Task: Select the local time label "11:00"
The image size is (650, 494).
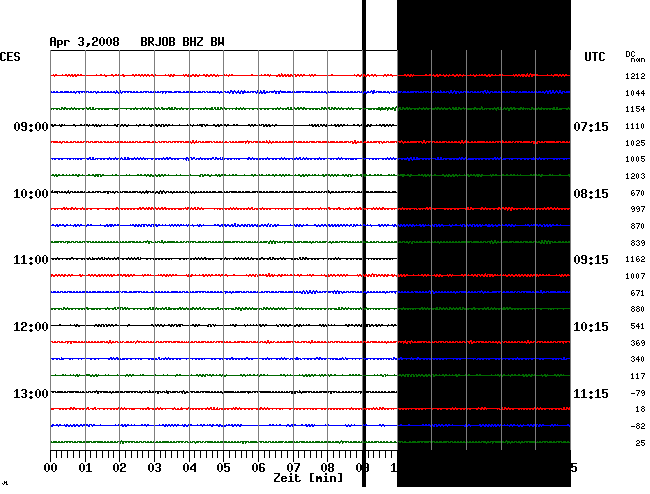Action: pos(31,260)
